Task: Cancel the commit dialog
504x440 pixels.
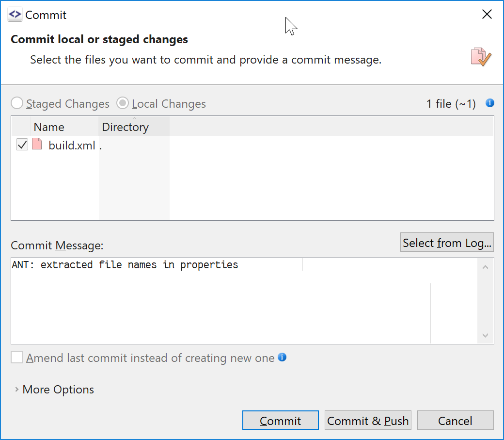Action: [x=455, y=420]
